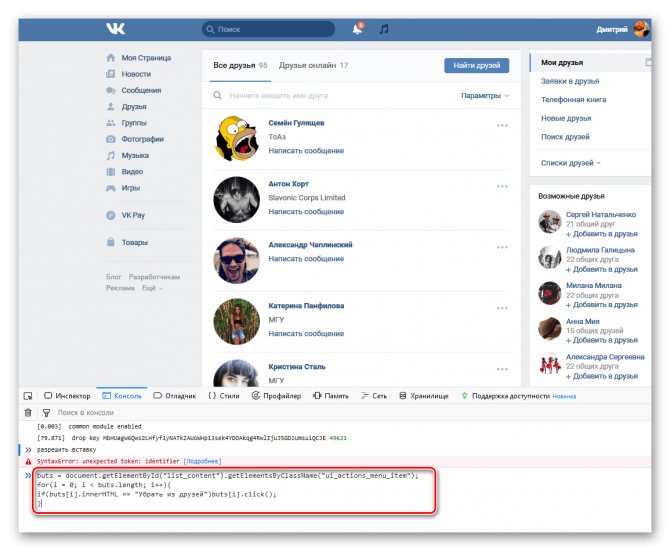Open Музыка in sidebar
The width and height of the screenshot is (670, 551).
click(x=135, y=155)
